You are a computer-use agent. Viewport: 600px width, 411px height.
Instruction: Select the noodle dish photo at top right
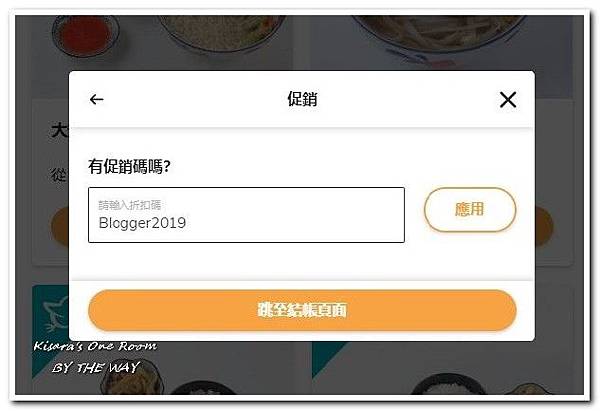(x=440, y=33)
